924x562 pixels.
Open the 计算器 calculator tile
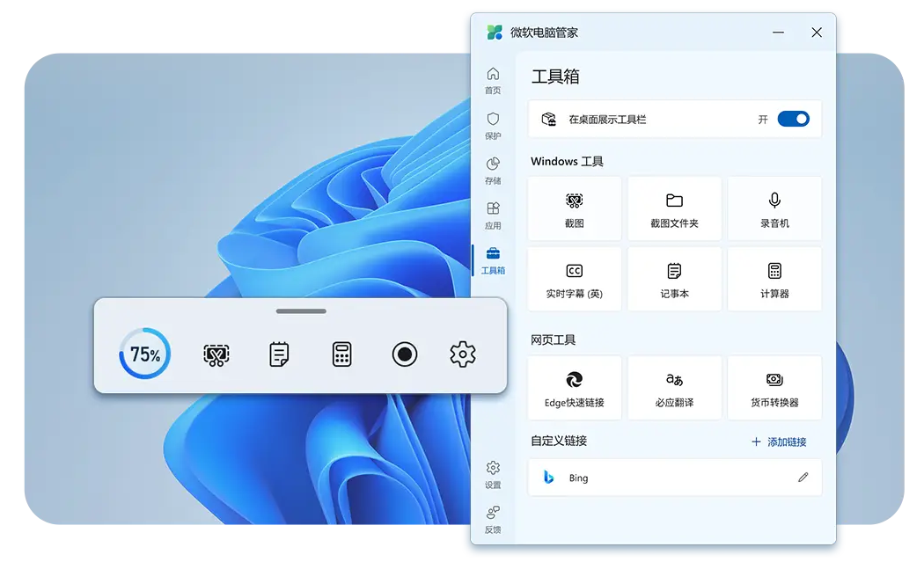[774, 279]
